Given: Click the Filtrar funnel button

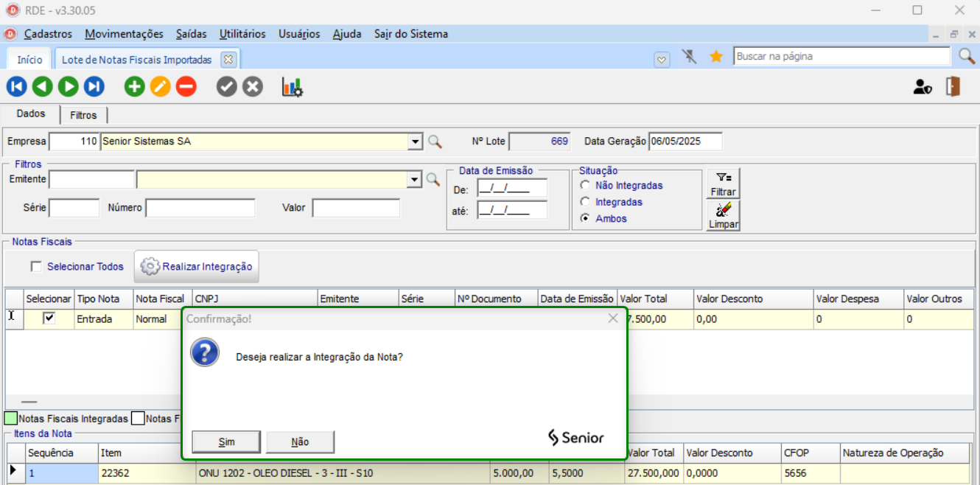Looking at the screenshot, I should coord(723,184).
